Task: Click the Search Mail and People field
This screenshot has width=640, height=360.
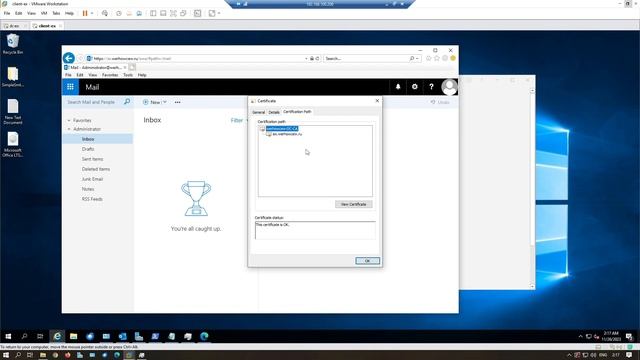Action: click(x=93, y=102)
